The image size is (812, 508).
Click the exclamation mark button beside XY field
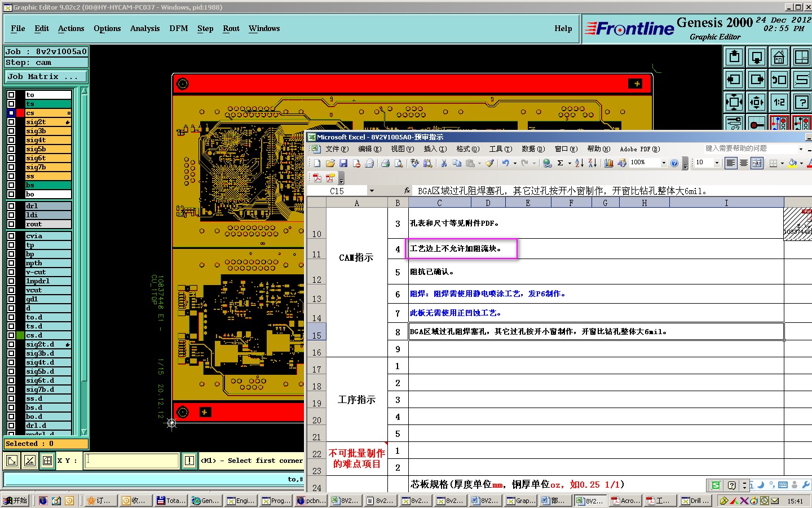click(189, 461)
